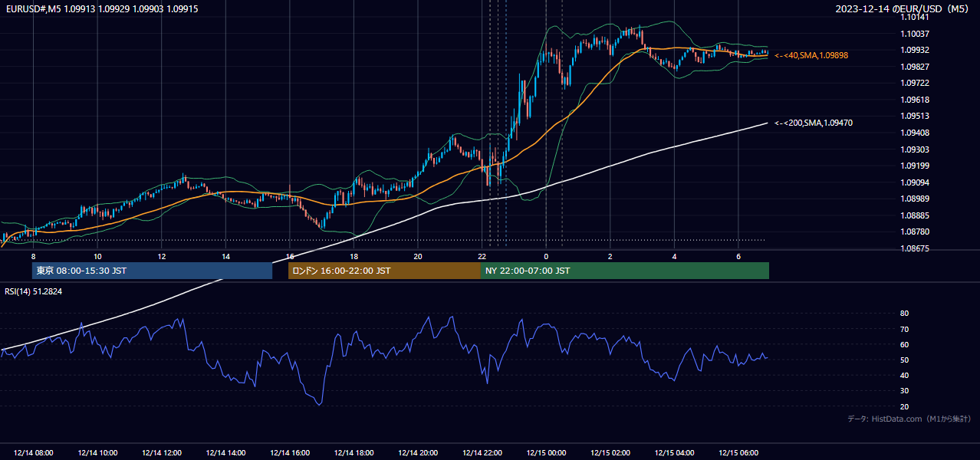Click the RSI 60 level label

tap(904, 344)
